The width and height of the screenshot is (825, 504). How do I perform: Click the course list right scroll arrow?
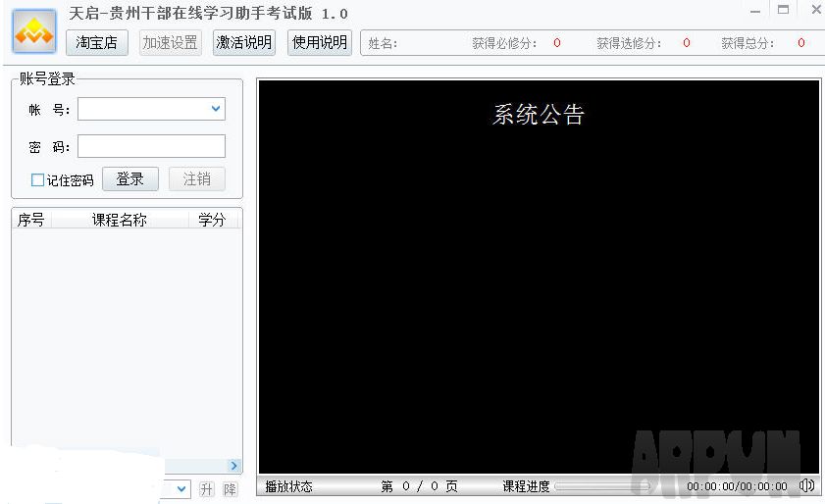(x=234, y=466)
